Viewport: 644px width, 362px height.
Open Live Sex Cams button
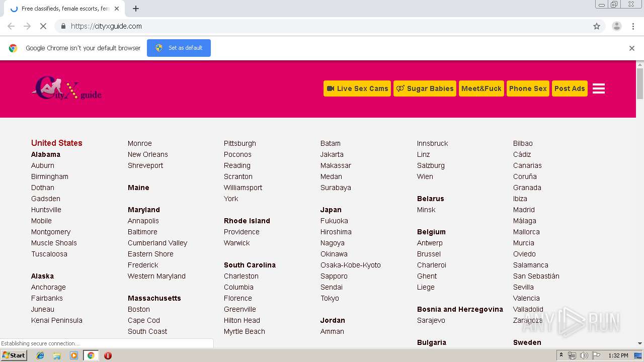357,88
